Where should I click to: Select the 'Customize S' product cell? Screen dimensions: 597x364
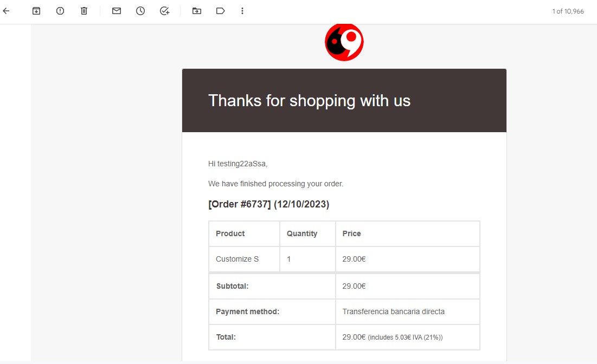[x=244, y=259]
